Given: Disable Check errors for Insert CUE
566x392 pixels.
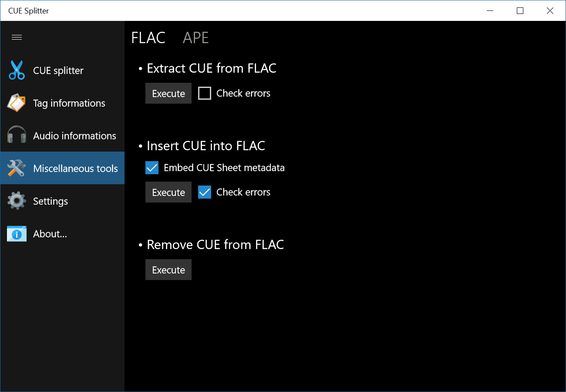Looking at the screenshot, I should [x=205, y=192].
